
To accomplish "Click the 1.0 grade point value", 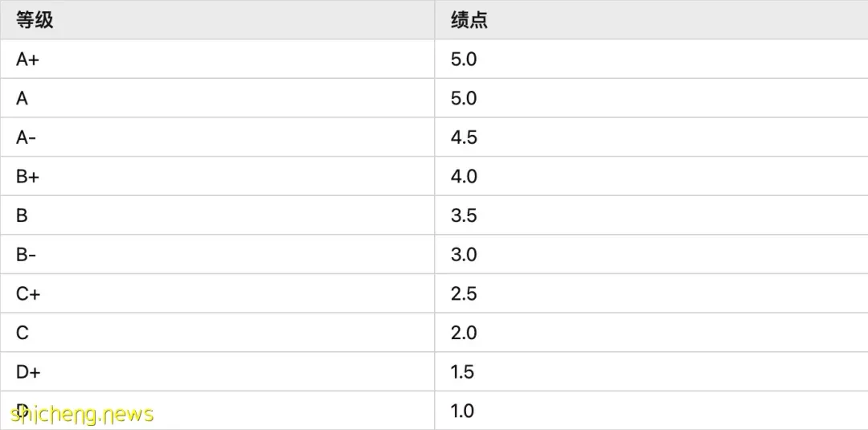I will (463, 412).
